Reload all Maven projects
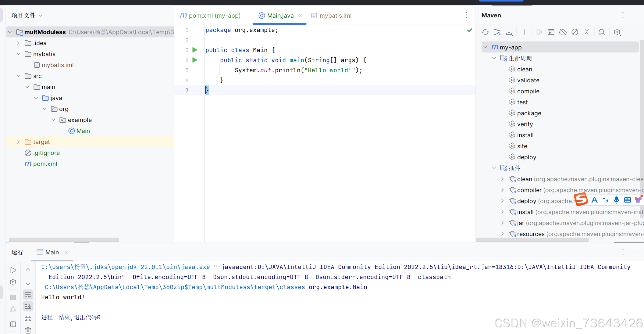644x334 pixels. (x=485, y=32)
